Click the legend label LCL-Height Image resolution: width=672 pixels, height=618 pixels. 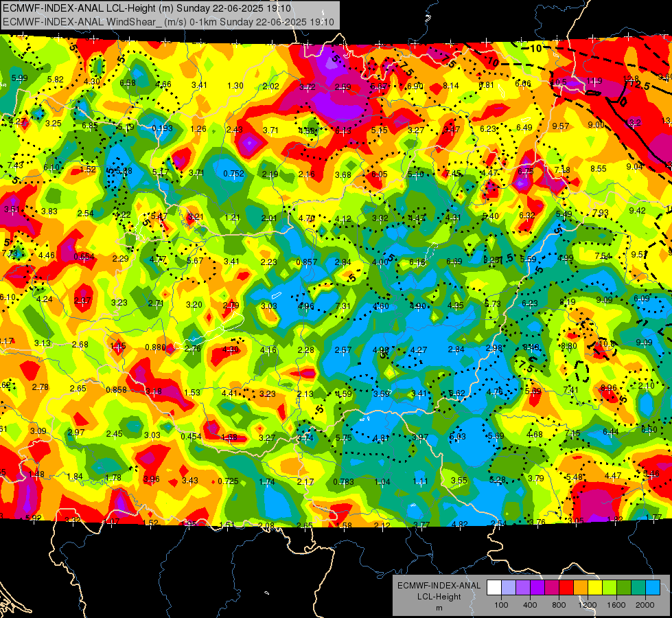click(x=439, y=597)
